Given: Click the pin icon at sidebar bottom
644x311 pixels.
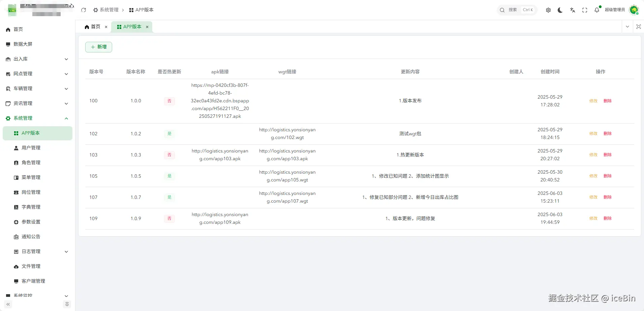Looking at the screenshot, I should coord(67,304).
